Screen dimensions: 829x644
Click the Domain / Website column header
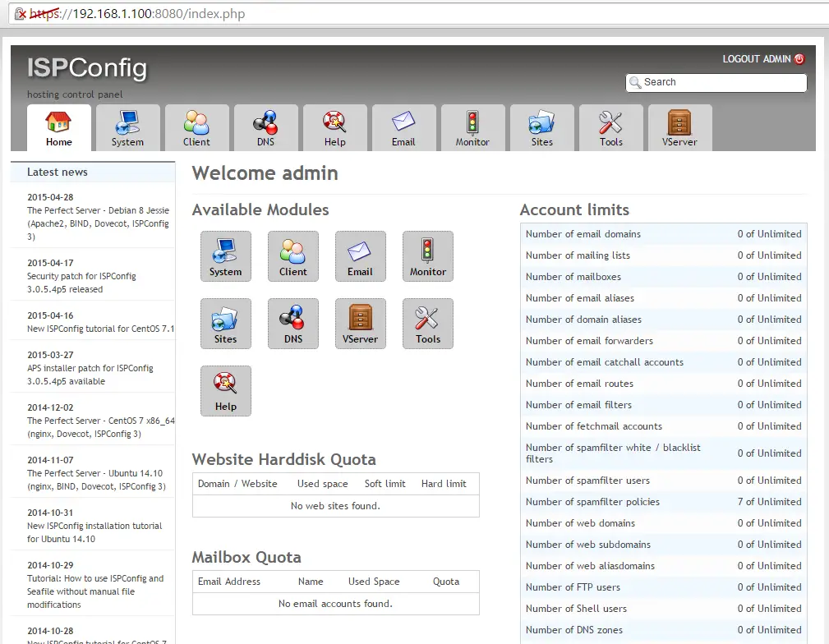click(237, 484)
